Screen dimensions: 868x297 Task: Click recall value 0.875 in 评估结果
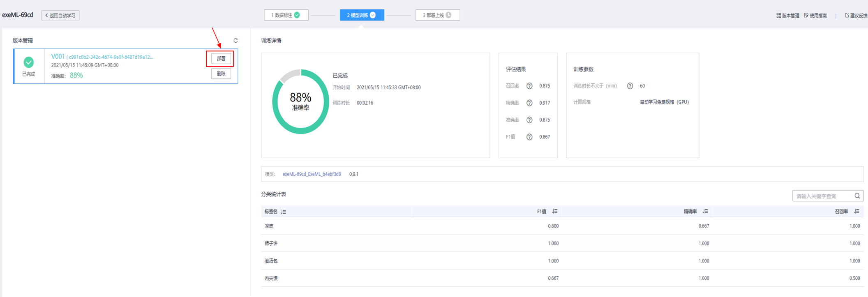(545, 86)
